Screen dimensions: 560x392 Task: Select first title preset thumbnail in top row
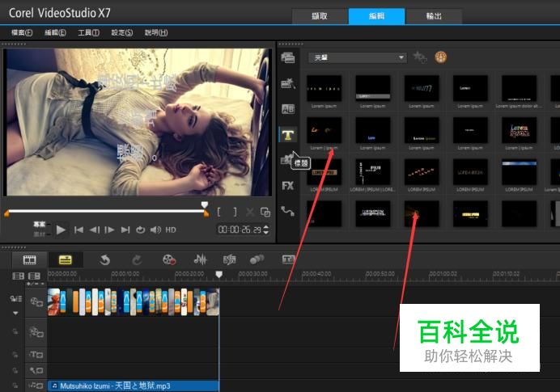pyautogui.click(x=324, y=88)
